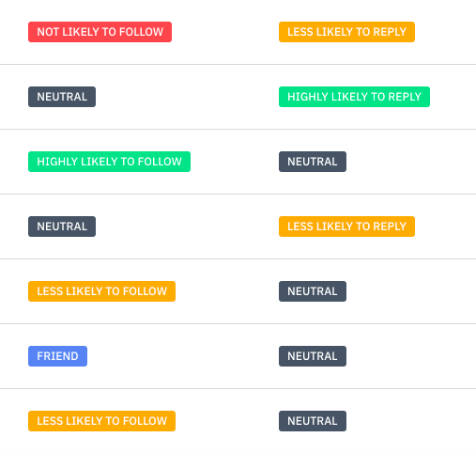Image resolution: width=476 pixels, height=453 pixels.
Task: Select NEUTRAL badge left of orange LESS LIKELY TO REPLY
Action: pos(62,226)
